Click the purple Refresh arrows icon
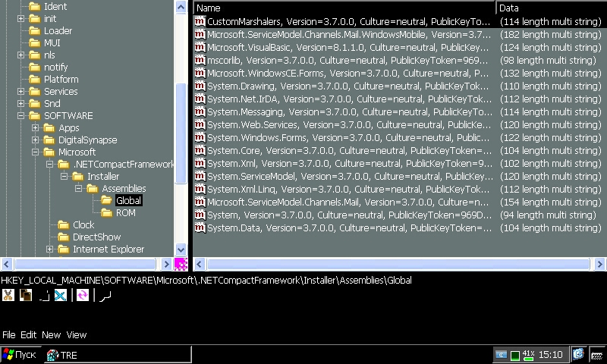Image resolution: width=607 pixels, height=364 pixels. click(83, 296)
